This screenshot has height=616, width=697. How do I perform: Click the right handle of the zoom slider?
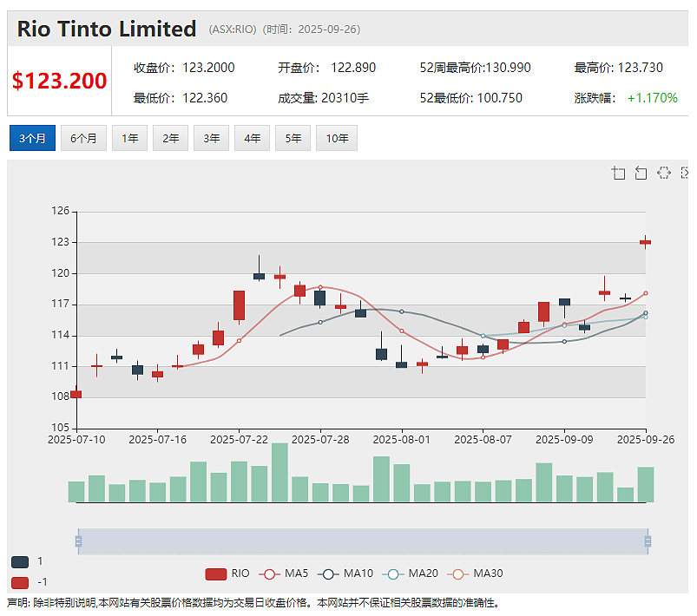pos(648,541)
